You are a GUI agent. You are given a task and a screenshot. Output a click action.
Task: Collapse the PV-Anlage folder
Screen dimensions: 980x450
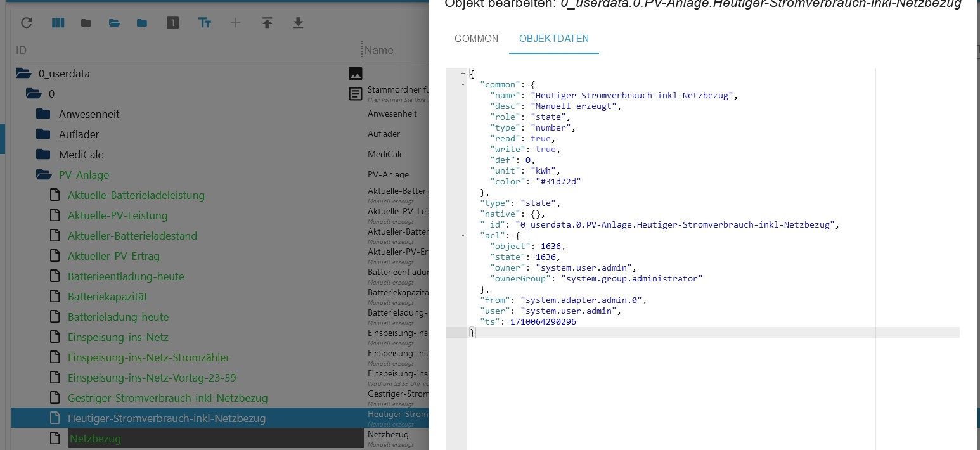(43, 175)
